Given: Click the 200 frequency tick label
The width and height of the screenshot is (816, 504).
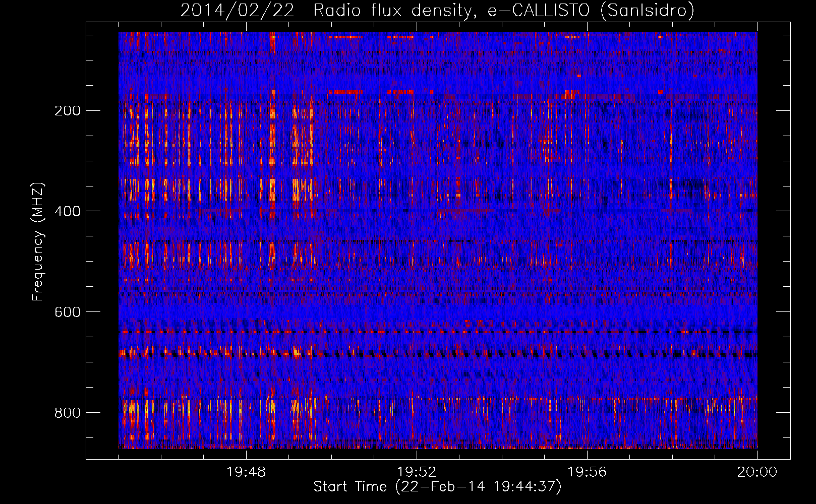Looking at the screenshot, I should (x=68, y=111).
